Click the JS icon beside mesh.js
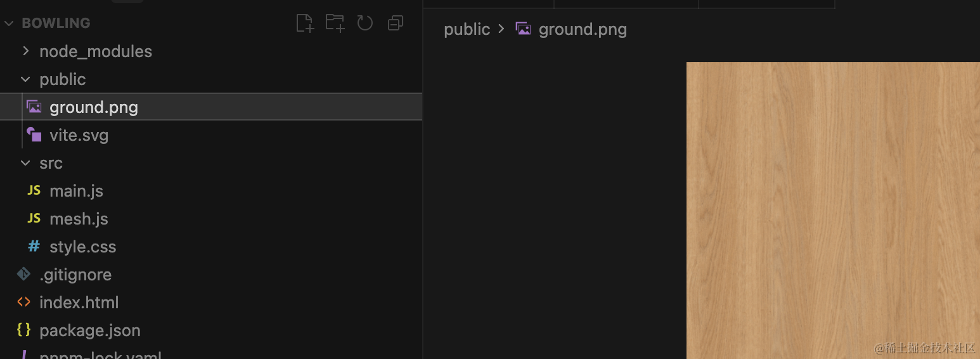Image resolution: width=980 pixels, height=359 pixels. pos(34,218)
